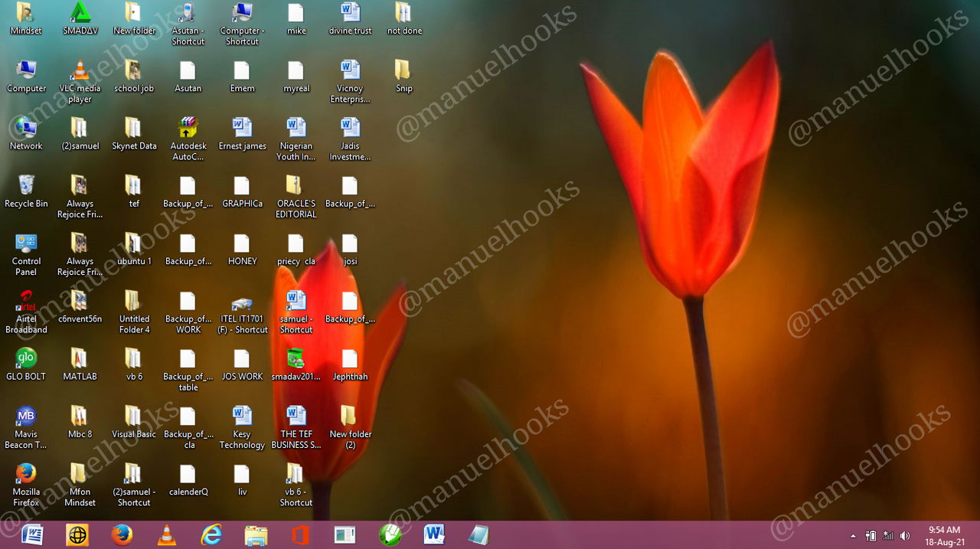This screenshot has width=980, height=549.
Task: Select the Mozilla Firefox desktop icon
Action: click(x=26, y=485)
